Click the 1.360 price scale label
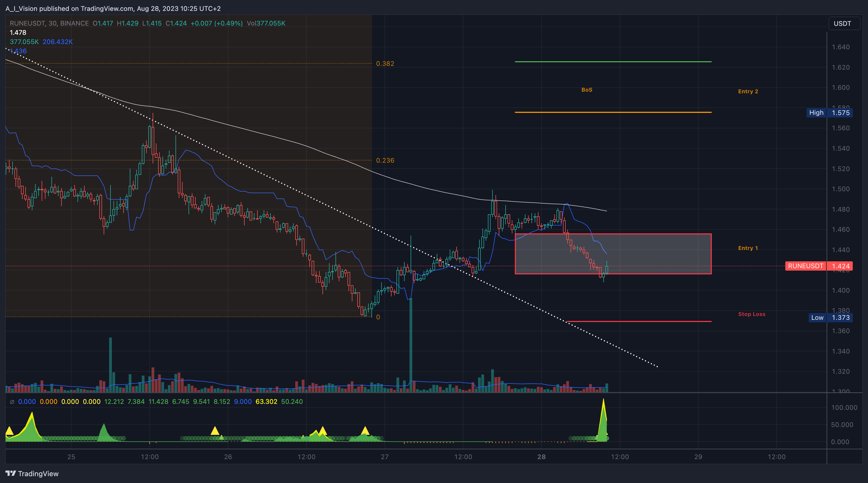 coord(840,331)
